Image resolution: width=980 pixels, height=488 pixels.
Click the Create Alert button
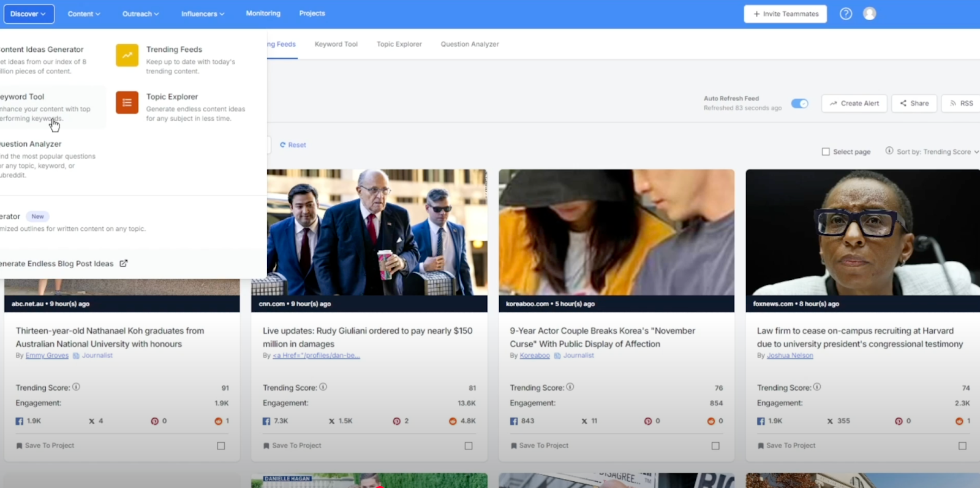(x=854, y=103)
